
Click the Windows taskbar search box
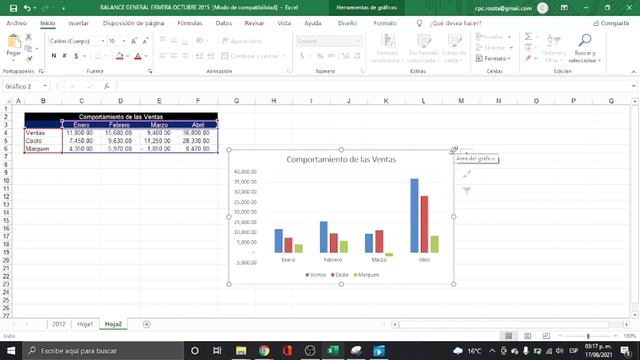coord(103,351)
